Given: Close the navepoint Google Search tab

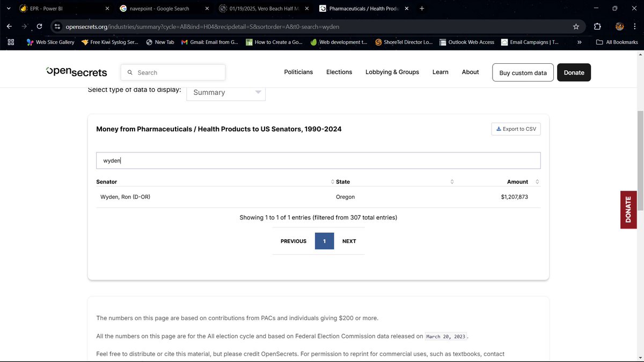Looking at the screenshot, I should [x=207, y=9].
